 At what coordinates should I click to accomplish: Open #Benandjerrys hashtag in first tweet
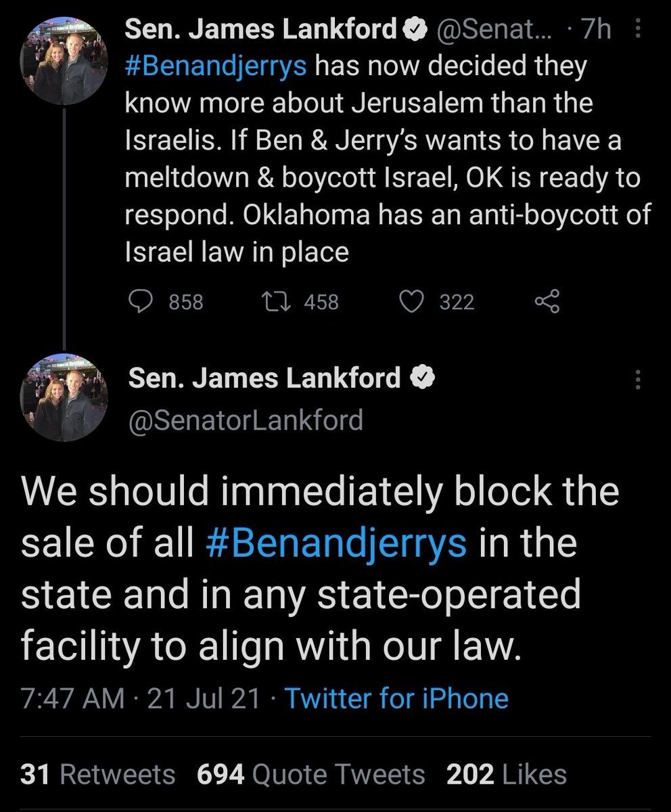217,66
